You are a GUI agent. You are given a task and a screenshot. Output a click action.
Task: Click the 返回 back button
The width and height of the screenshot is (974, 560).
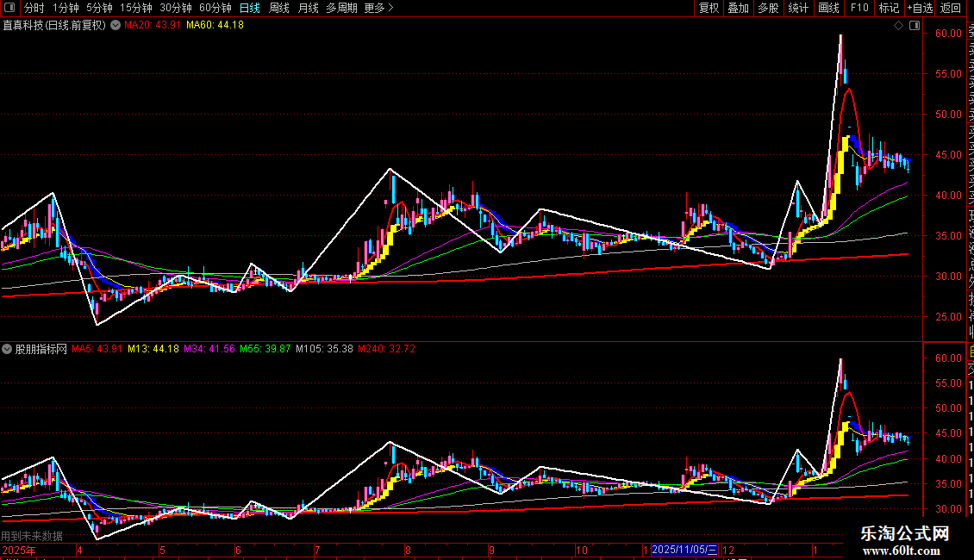click(951, 8)
